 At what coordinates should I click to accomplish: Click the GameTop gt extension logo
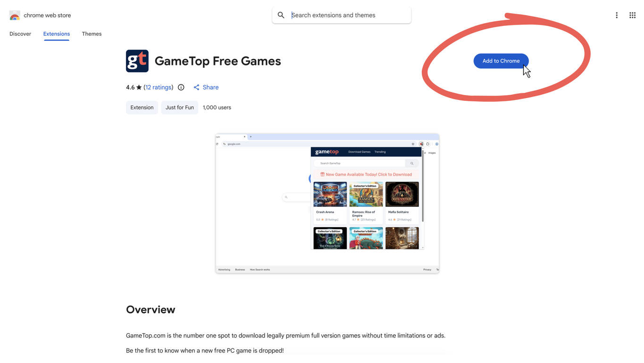point(137,61)
